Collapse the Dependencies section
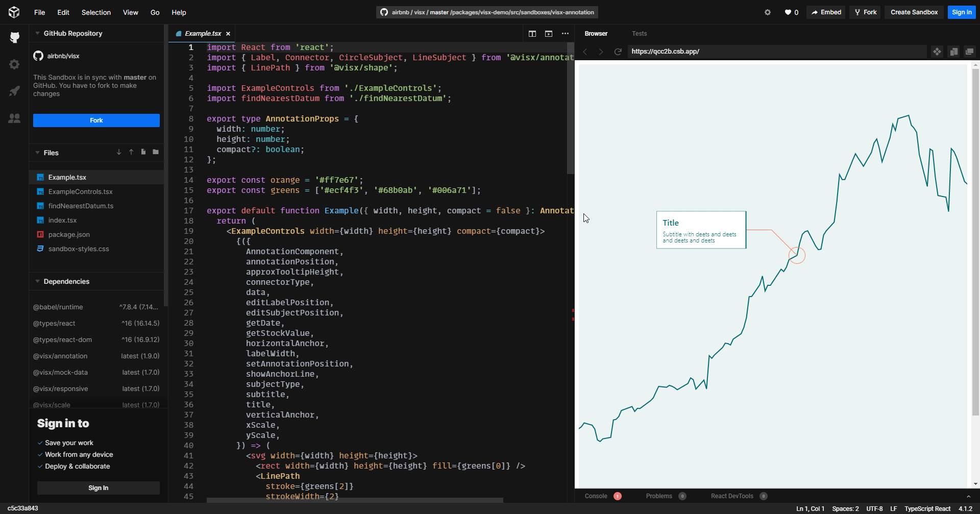Screen dimensions: 980x514 (37, 281)
